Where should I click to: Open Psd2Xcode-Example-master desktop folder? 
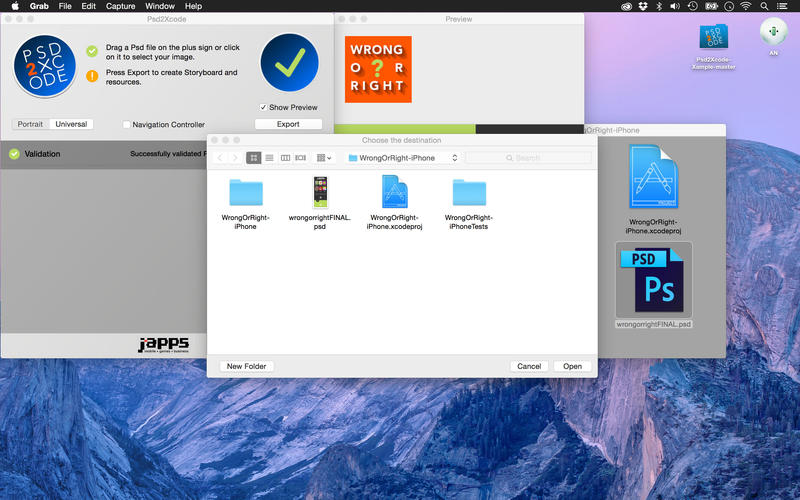pos(714,38)
